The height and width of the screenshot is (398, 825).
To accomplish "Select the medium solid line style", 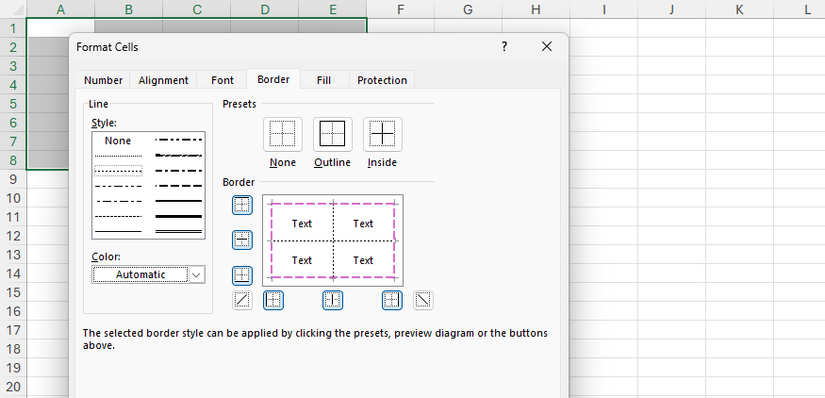I will (179, 201).
